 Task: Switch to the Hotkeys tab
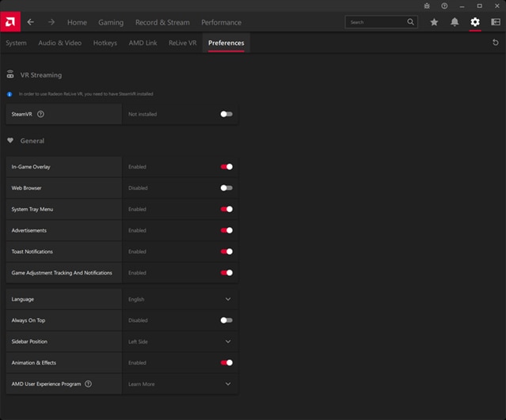tap(105, 43)
